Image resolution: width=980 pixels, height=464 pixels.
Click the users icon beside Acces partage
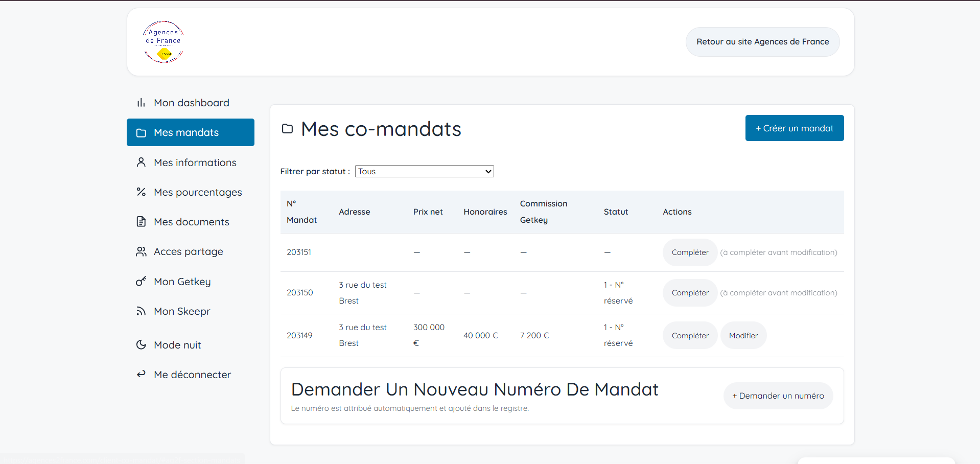(x=141, y=251)
